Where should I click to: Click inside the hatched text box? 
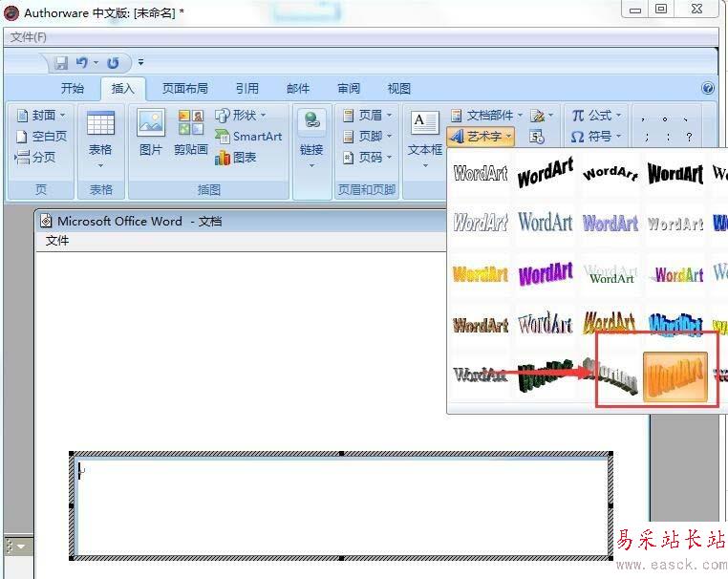point(341,506)
